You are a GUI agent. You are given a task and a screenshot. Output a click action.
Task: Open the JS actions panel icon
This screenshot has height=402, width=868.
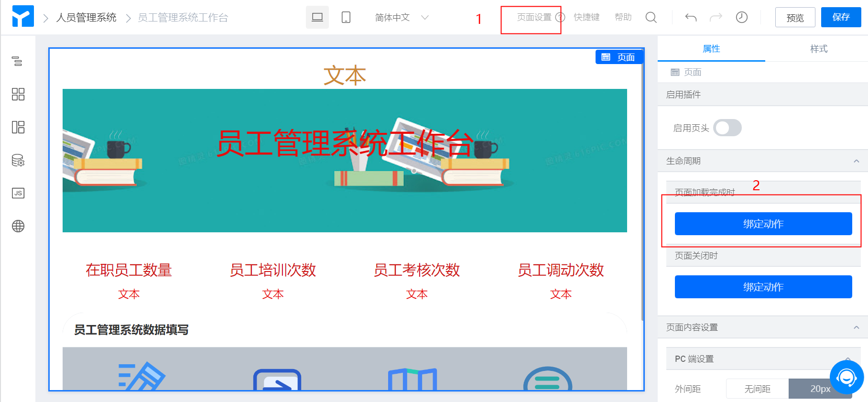click(x=18, y=193)
